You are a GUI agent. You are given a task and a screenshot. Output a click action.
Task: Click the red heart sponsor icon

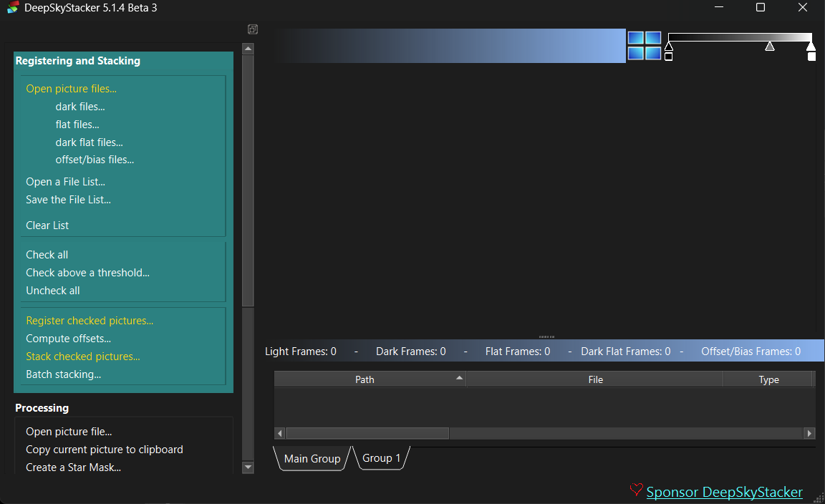[636, 490]
